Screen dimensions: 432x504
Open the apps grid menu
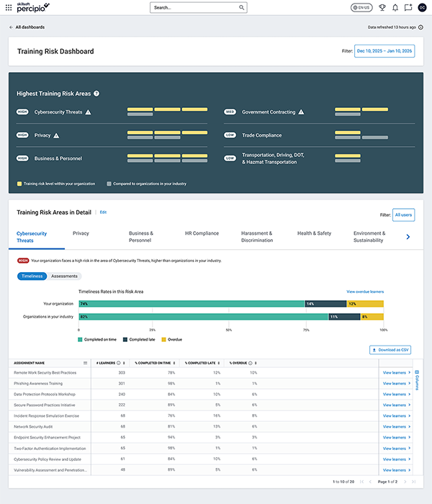click(9, 7)
